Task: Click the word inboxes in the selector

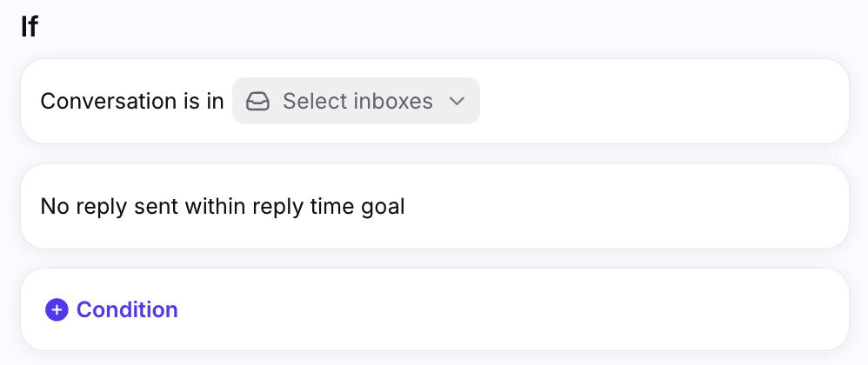Action: [393, 101]
